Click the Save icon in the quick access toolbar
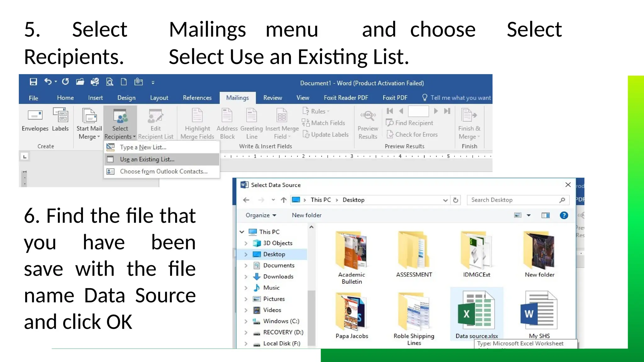The image size is (644, 362). [33, 82]
